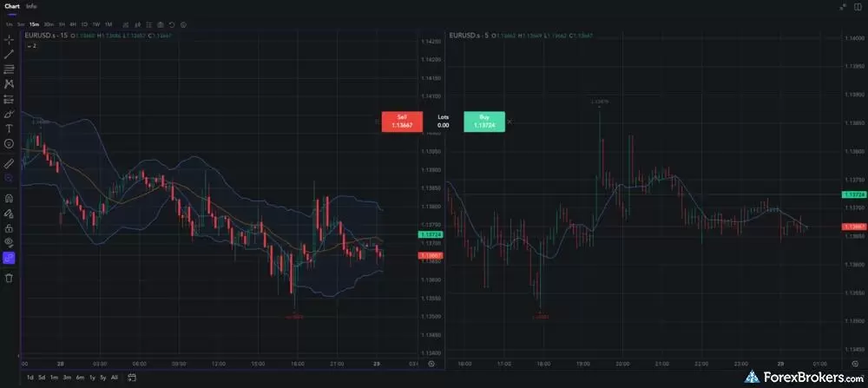The width and height of the screenshot is (868, 388).
Task: Open the indicators menu icon
Action: [126, 25]
